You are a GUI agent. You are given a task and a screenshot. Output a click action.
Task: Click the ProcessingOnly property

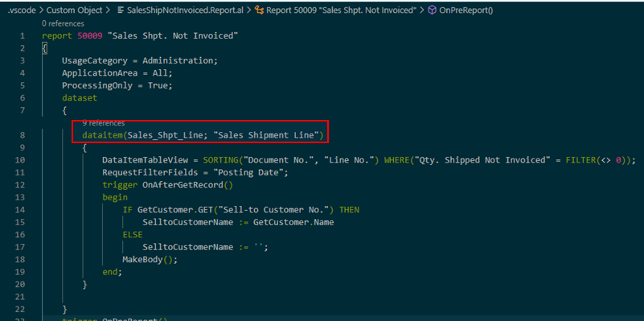[x=97, y=85]
